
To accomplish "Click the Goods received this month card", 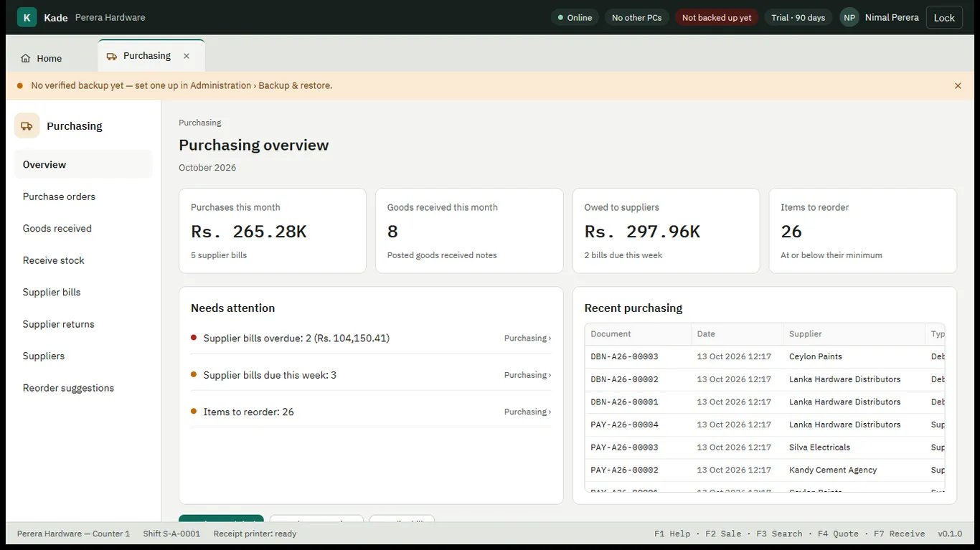I will click(469, 231).
